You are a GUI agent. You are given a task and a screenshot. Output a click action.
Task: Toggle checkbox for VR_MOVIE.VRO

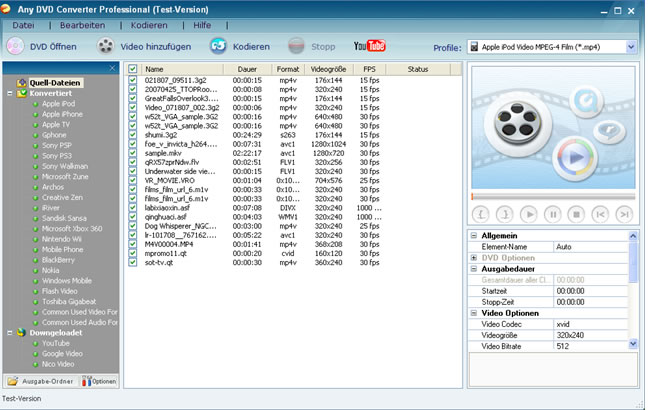click(133, 180)
